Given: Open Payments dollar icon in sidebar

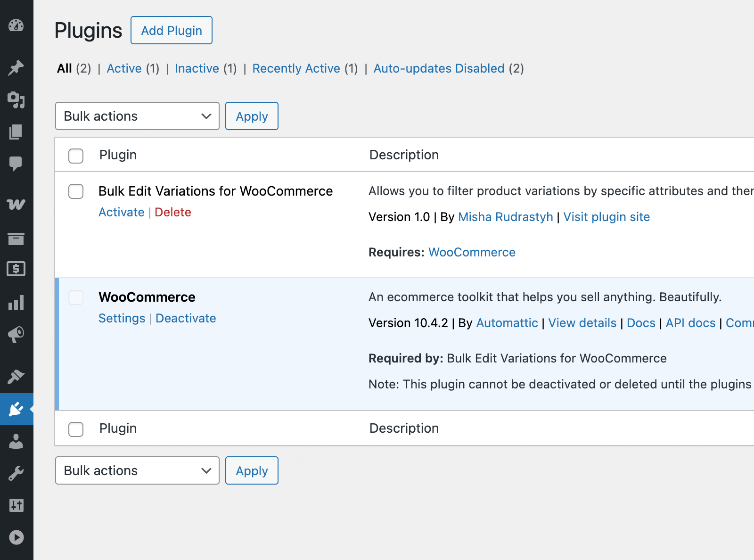Looking at the screenshot, I should (x=16, y=269).
